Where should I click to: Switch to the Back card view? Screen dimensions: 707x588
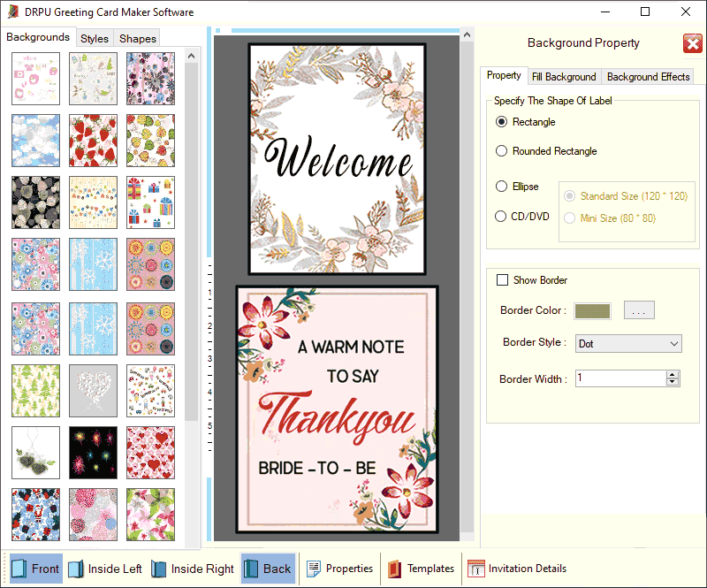[x=268, y=569]
